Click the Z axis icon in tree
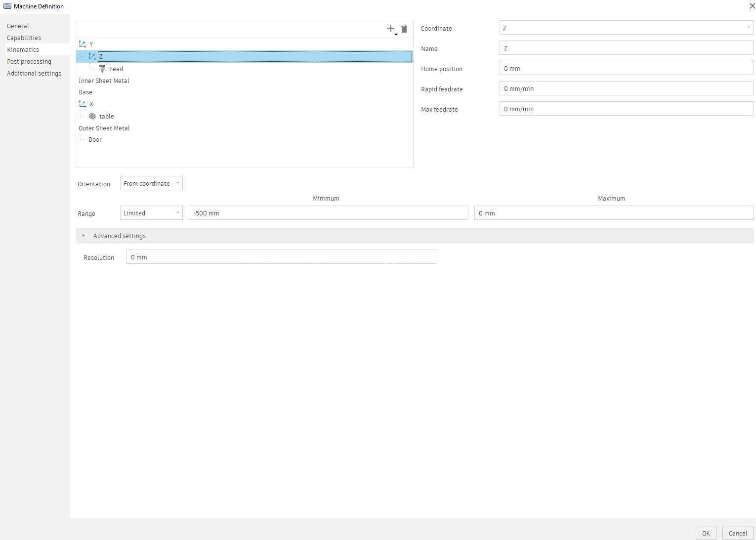Screen dimensions: 756x540 pyautogui.click(x=92, y=57)
